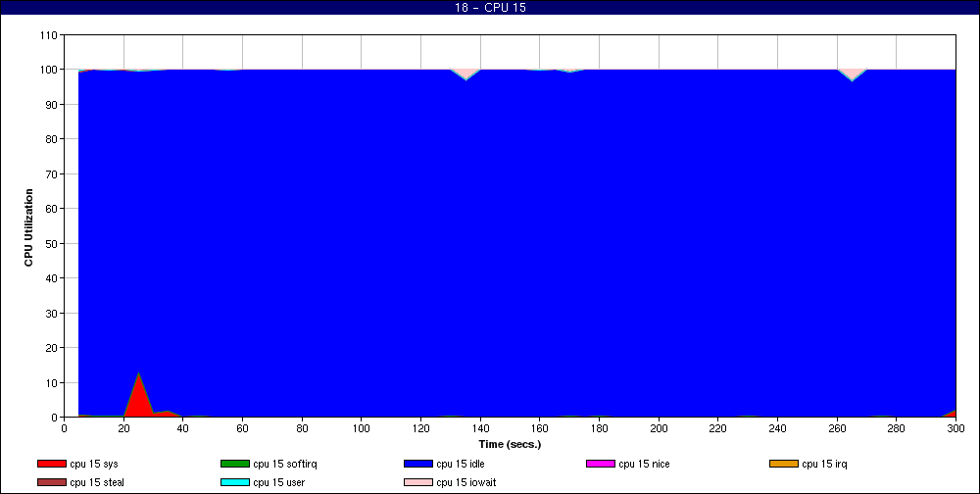The height and width of the screenshot is (494, 980).
Task: Click the chart title '18 - CPU 15'
Action: click(x=490, y=8)
